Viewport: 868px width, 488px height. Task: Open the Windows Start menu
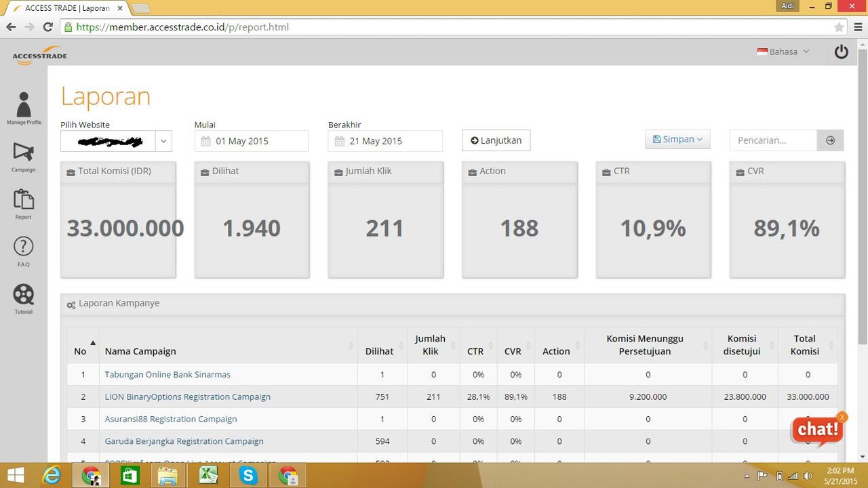[15, 475]
